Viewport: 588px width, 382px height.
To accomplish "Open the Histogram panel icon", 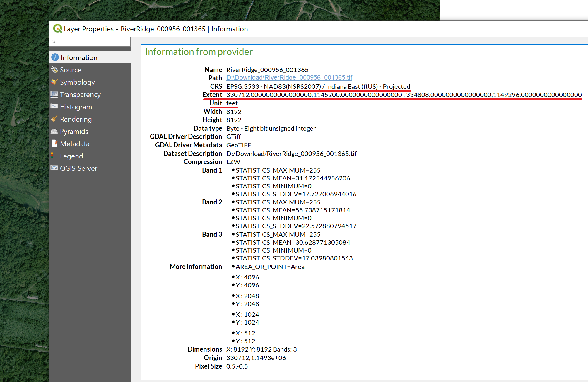I will click(54, 107).
